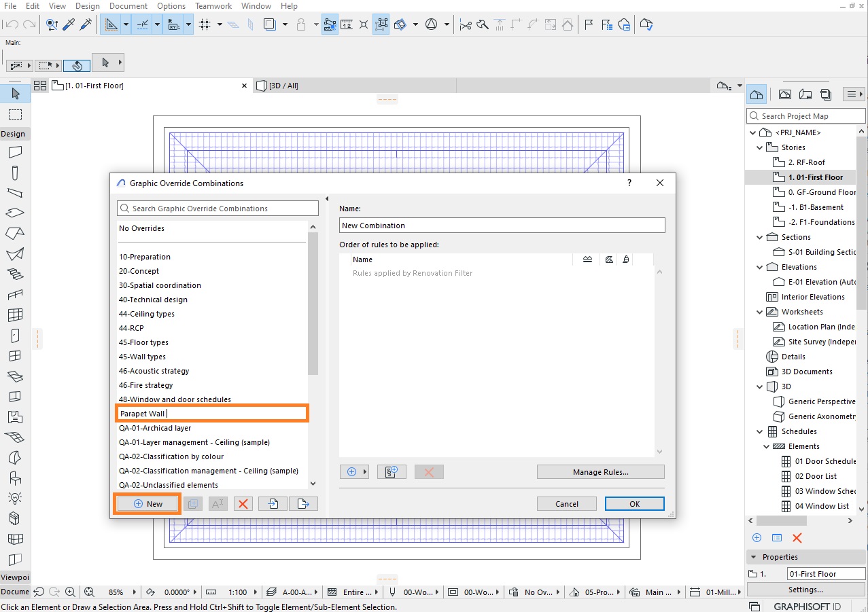868x612 pixels.
Task: Open the Teamwork menu
Action: pyautogui.click(x=214, y=6)
